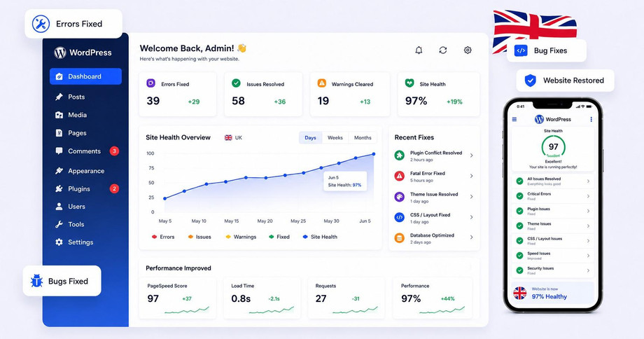Screen dimensions: 644x339
Task: Expand Database Optimized chevron
Action: (x=471, y=237)
